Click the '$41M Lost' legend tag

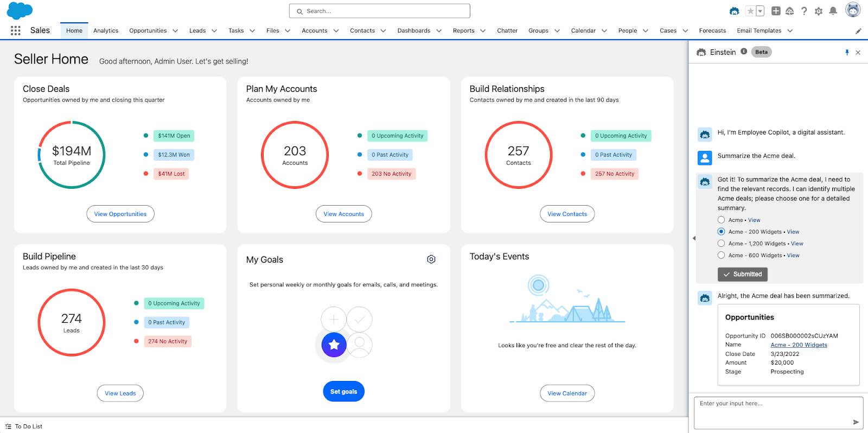(x=171, y=174)
